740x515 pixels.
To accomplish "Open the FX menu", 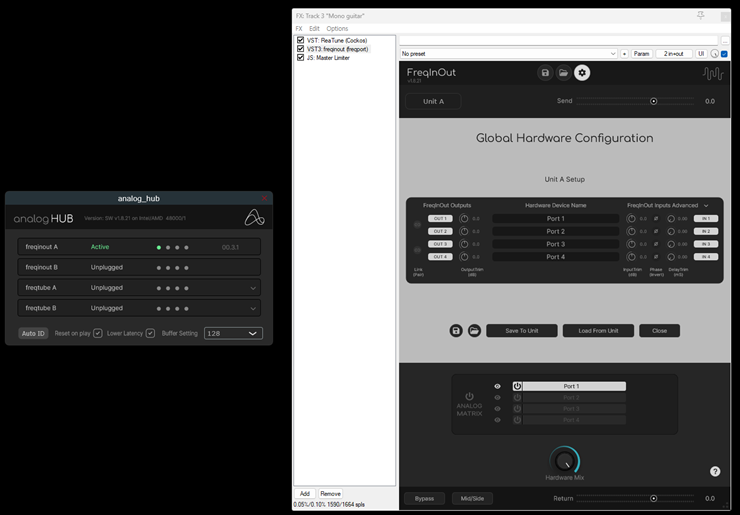I will point(299,28).
